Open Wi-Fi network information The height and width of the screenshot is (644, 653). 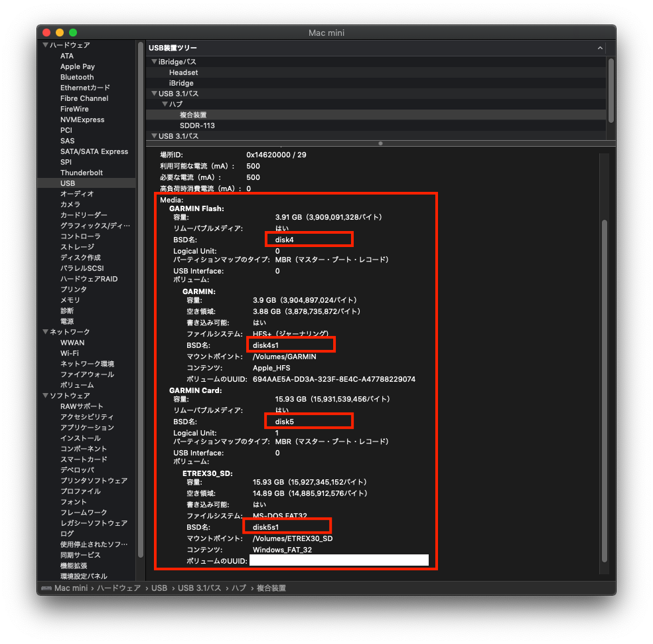pos(70,353)
